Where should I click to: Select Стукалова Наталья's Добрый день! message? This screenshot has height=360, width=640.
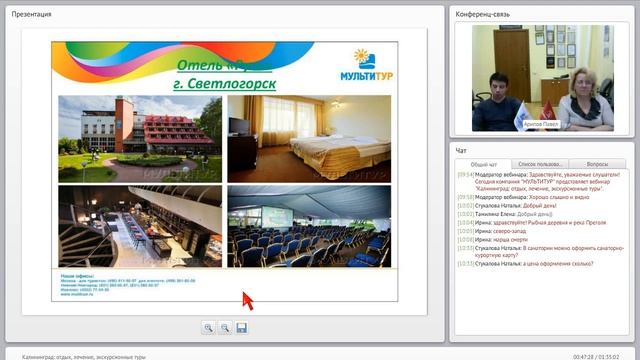(507, 206)
